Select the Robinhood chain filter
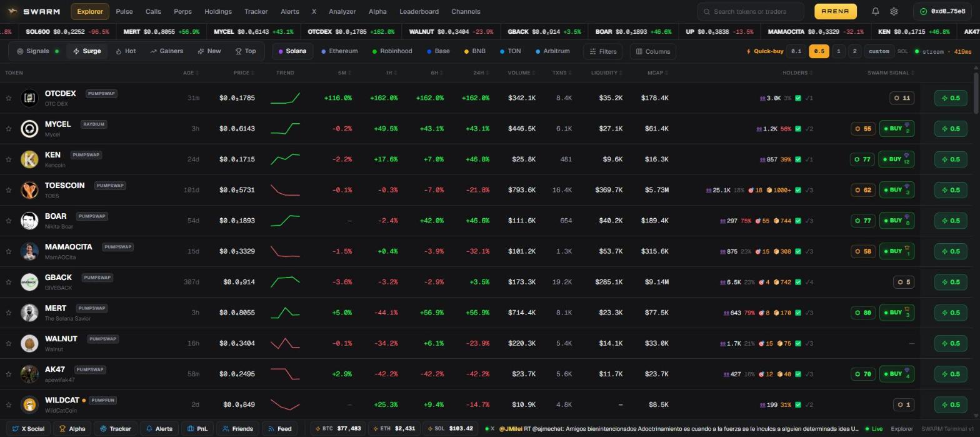Screen dimensions: 980x437 click(x=392, y=51)
